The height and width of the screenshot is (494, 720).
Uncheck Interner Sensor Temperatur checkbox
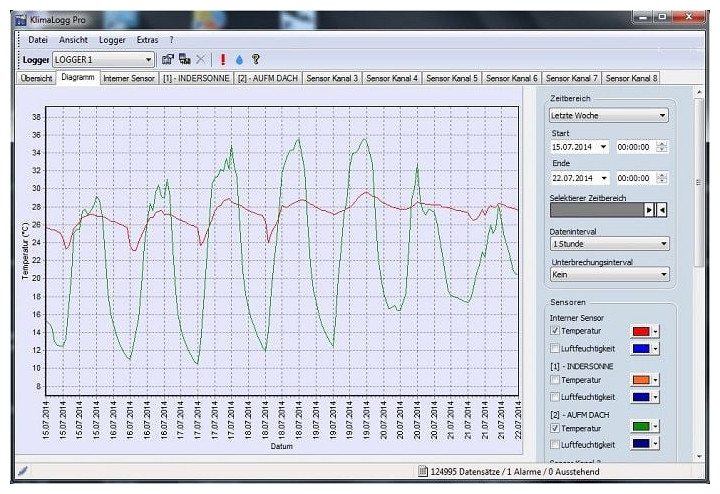point(556,331)
